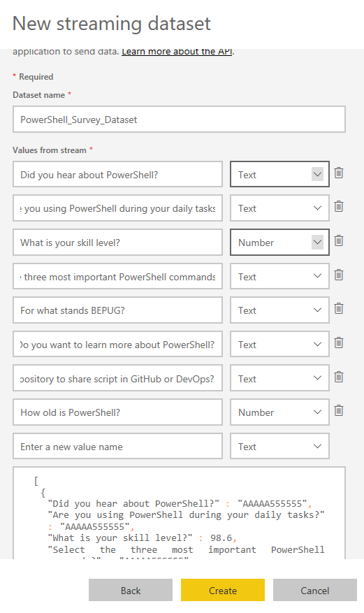Open type dropdown for the new value row
This screenshot has height=613, width=364.
point(279,447)
